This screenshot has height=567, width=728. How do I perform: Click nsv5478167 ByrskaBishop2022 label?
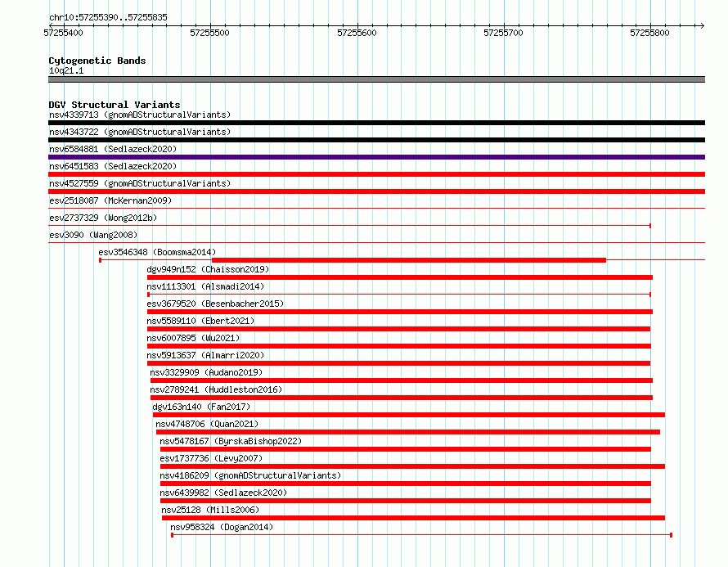231,441
